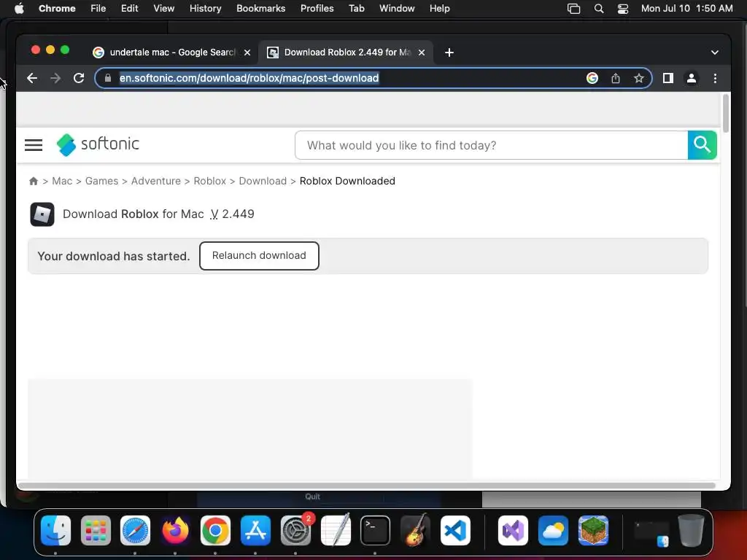
Task: Open Adventure breadcrumb link
Action: (156, 181)
